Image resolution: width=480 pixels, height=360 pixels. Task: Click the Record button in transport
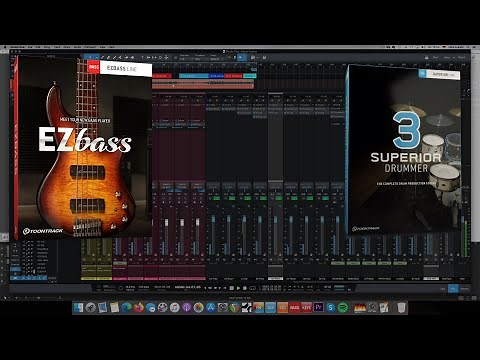pyautogui.click(x=245, y=288)
